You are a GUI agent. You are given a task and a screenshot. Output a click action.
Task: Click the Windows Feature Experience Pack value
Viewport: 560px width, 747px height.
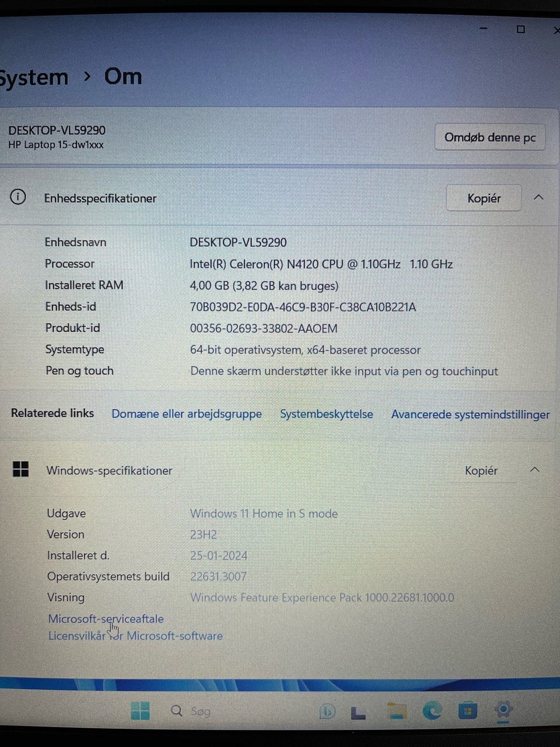322,598
